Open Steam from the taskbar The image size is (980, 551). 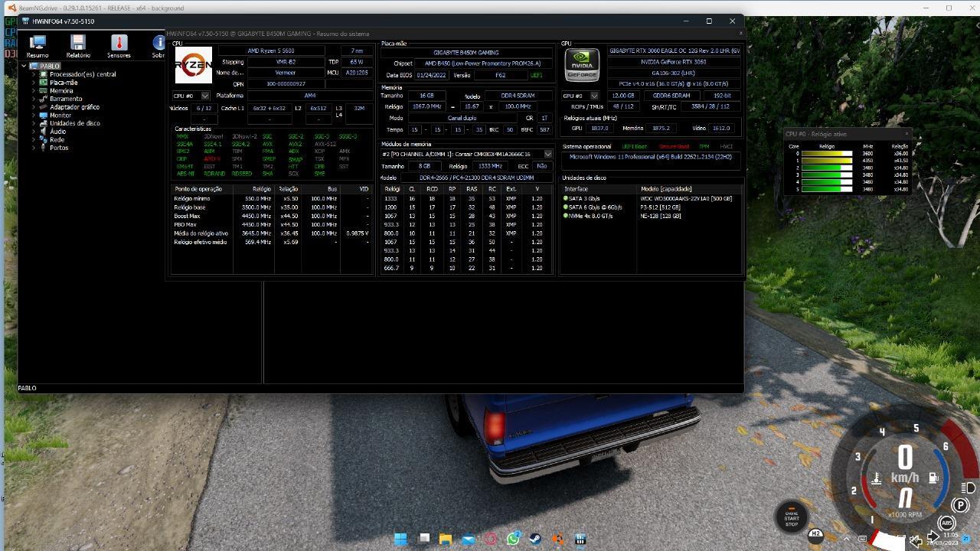pyautogui.click(x=535, y=539)
